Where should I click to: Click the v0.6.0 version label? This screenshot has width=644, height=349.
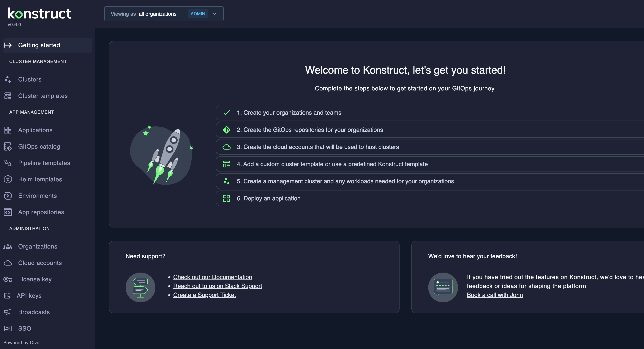pos(14,25)
